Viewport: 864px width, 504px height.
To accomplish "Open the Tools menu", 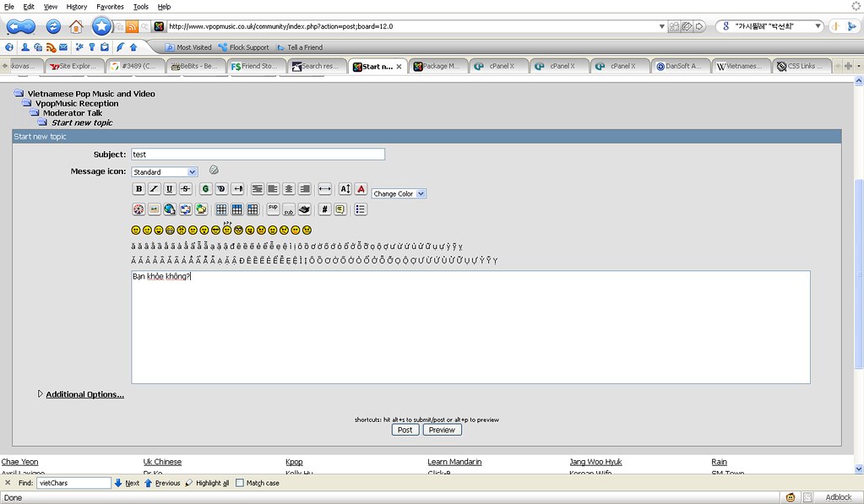I will [x=140, y=7].
